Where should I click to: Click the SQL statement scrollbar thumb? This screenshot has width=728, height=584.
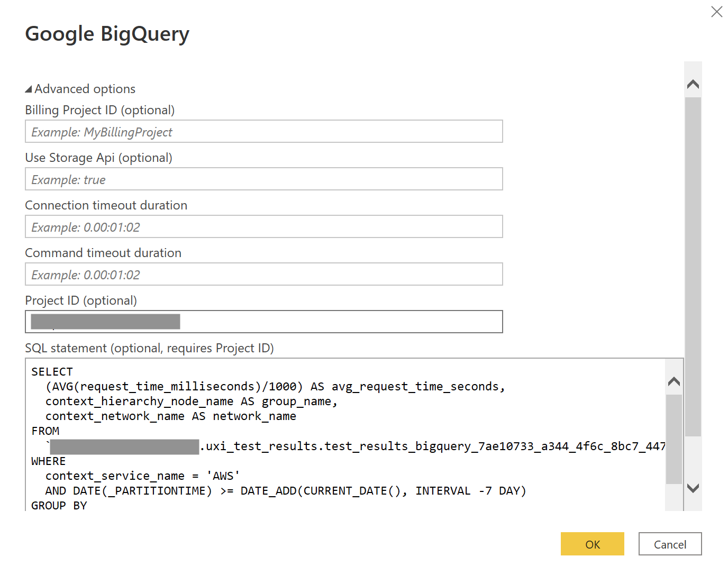click(674, 439)
